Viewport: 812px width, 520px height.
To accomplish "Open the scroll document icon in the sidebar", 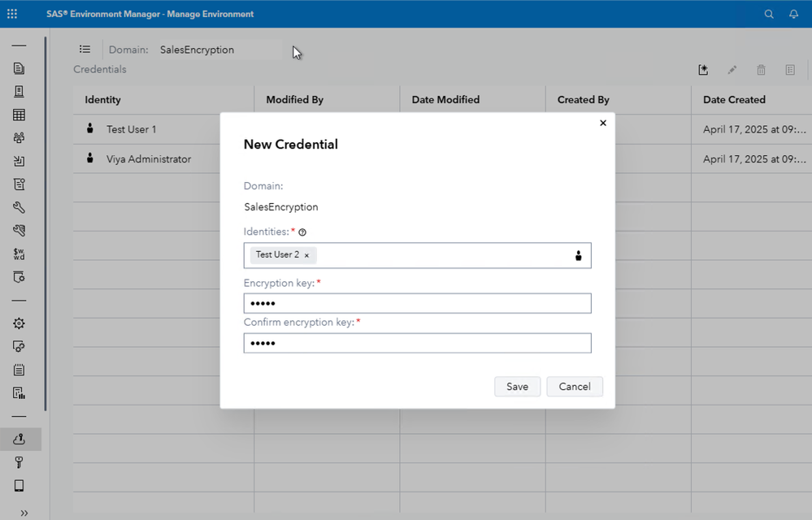I will pos(19,184).
